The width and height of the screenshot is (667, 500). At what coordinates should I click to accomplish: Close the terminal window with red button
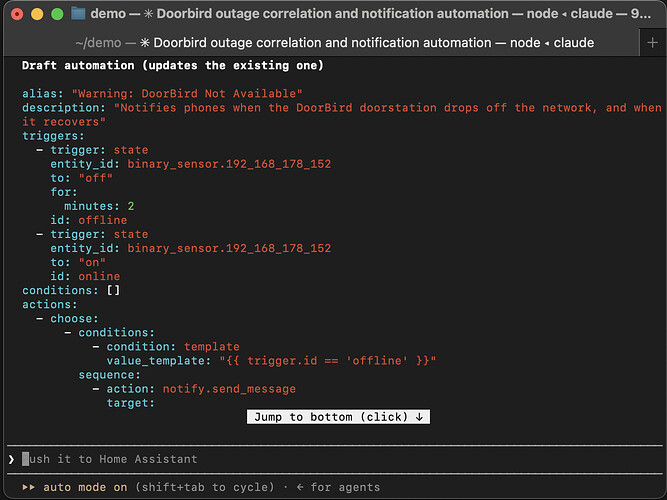click(17, 14)
